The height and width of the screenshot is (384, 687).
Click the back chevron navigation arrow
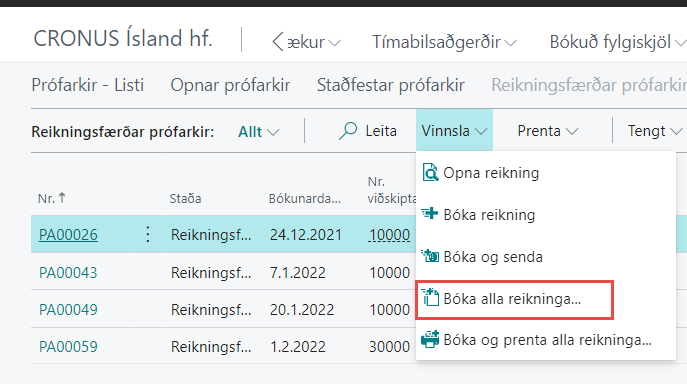tap(278, 42)
